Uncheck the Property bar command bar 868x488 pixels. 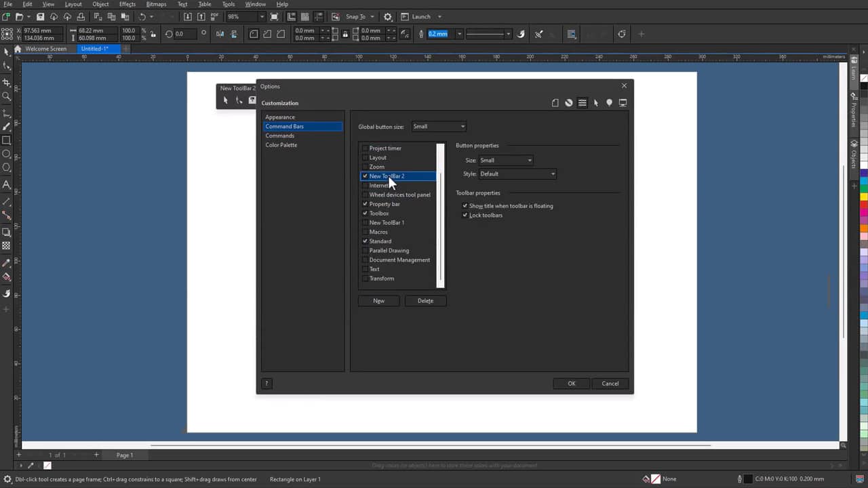pos(366,204)
